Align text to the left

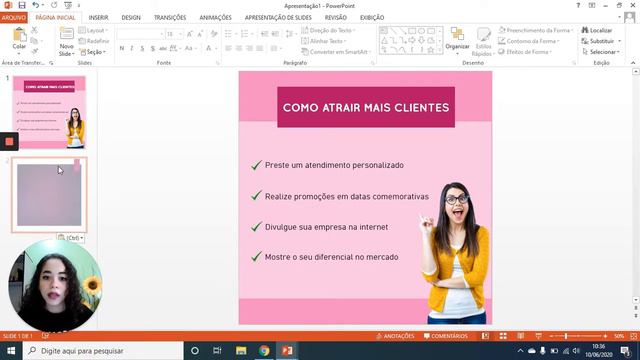coord(229,48)
